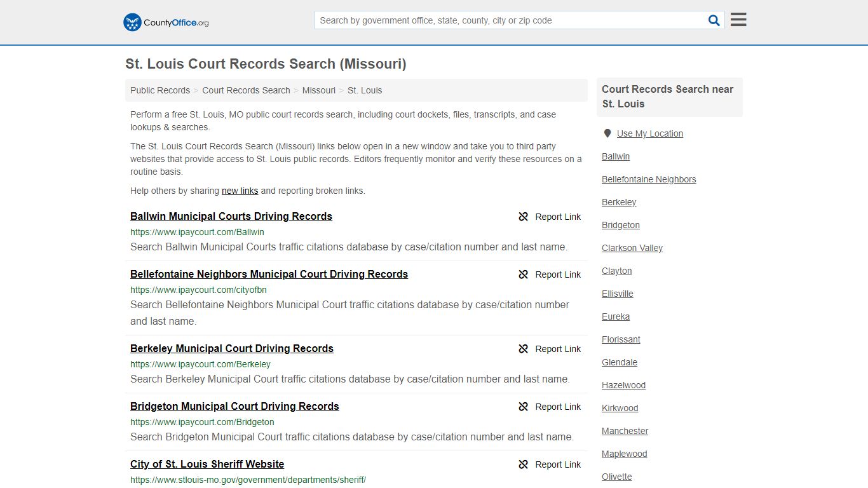Report Link for Berkeley Municipal Court entry
The height and width of the screenshot is (488, 868).
(558, 349)
